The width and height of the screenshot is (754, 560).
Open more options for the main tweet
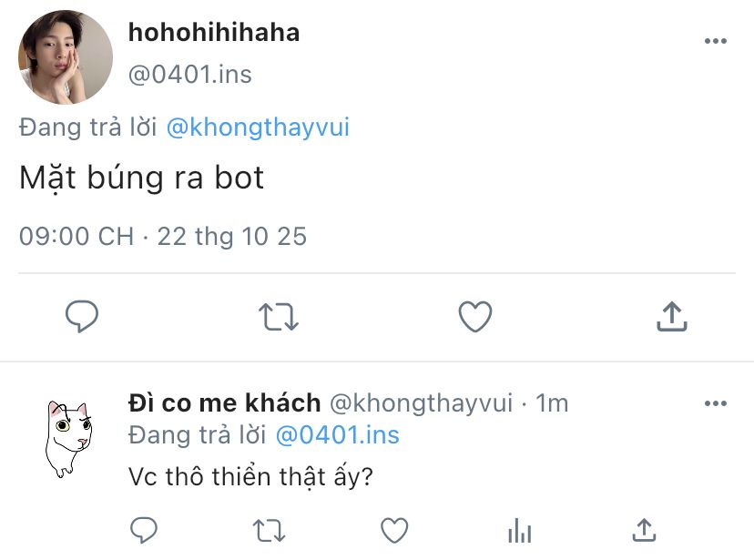716,42
